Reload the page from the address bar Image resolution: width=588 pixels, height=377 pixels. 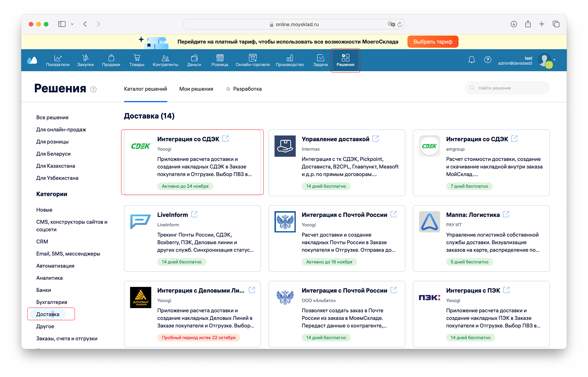[400, 24]
